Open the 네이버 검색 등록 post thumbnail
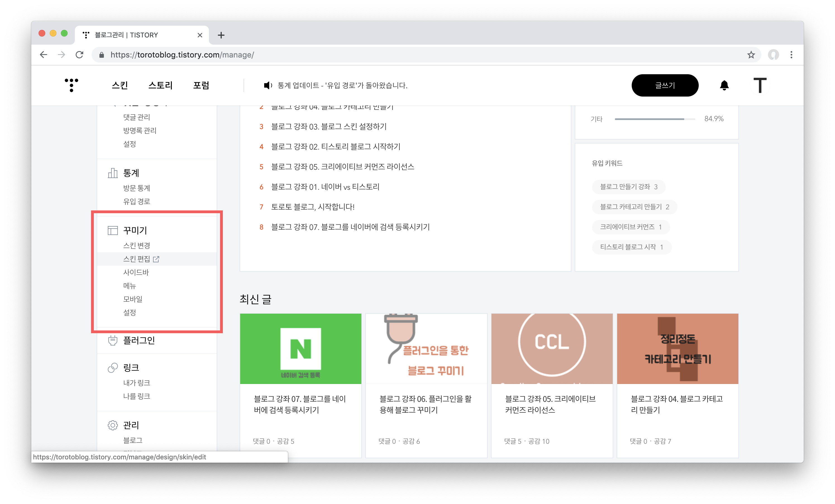The image size is (835, 504). (300, 349)
